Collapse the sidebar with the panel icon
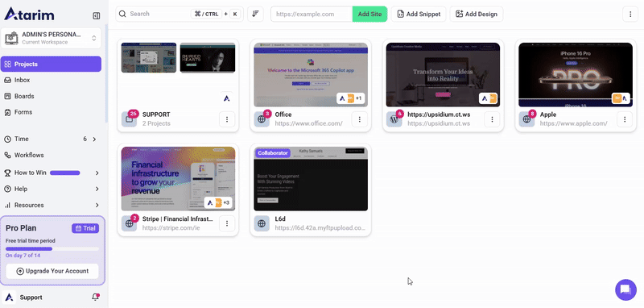 coord(96,16)
